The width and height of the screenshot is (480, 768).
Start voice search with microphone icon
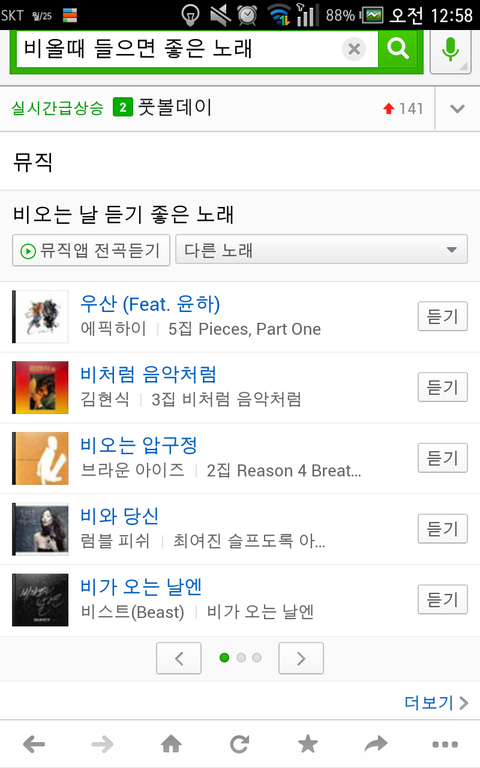(450, 49)
